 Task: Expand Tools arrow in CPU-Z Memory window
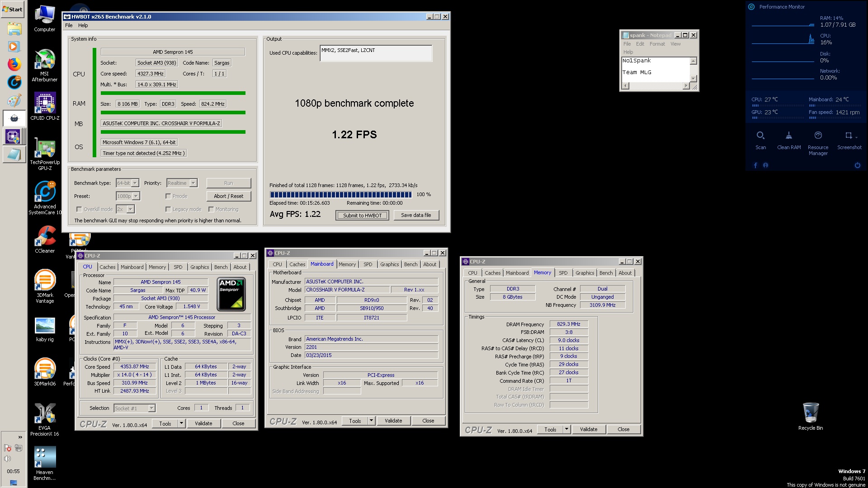[566, 429]
